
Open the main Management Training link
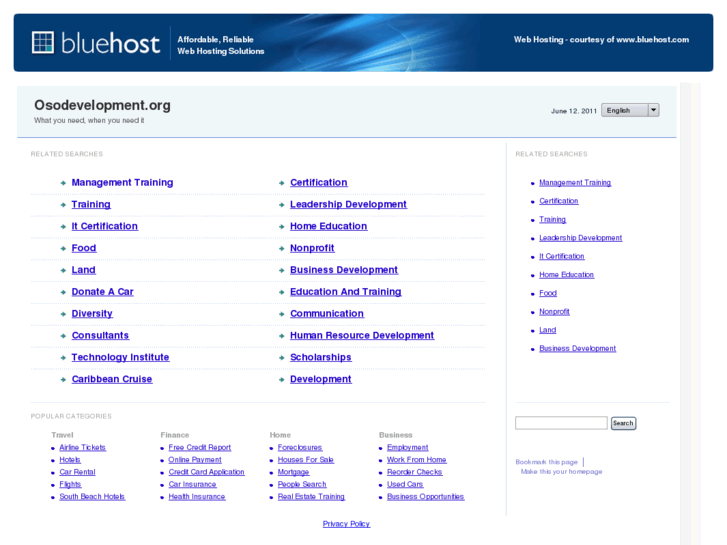pos(122,182)
